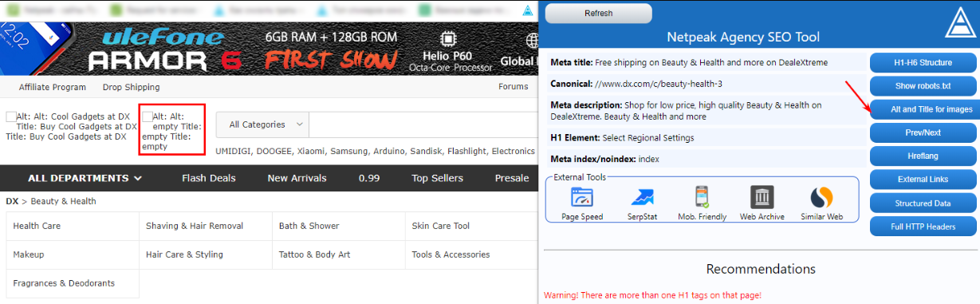Open the Hair Care & Styling category
Screen dimensions: 980x304
click(184, 255)
